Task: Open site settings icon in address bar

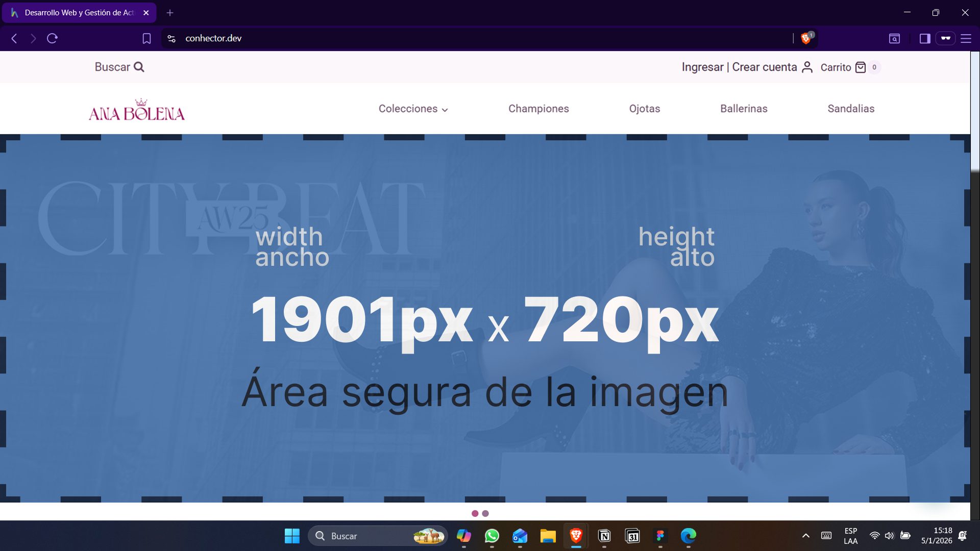Action: coord(171,38)
